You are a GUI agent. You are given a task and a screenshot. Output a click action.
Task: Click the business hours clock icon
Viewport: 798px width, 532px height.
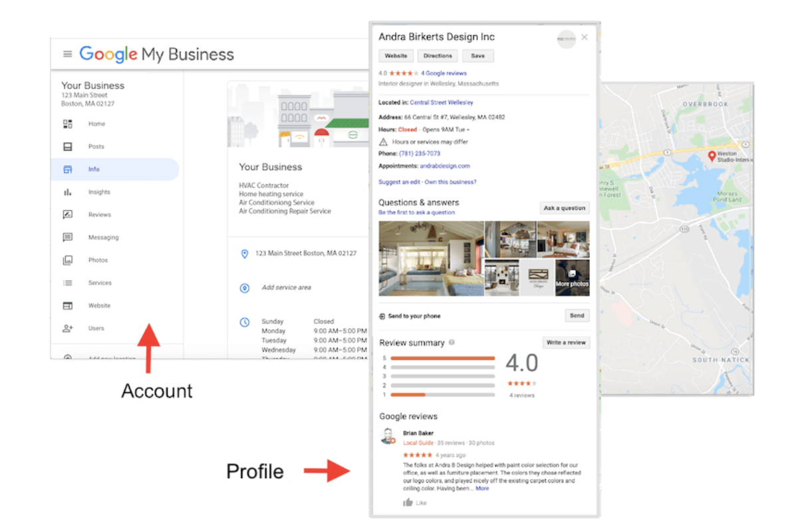(x=244, y=322)
